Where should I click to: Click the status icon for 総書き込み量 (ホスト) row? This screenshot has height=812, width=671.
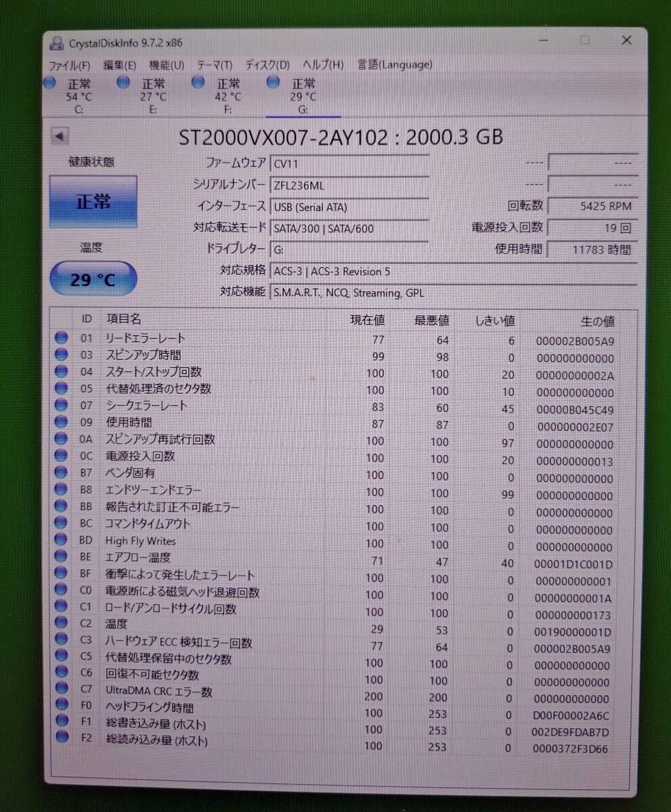62,721
